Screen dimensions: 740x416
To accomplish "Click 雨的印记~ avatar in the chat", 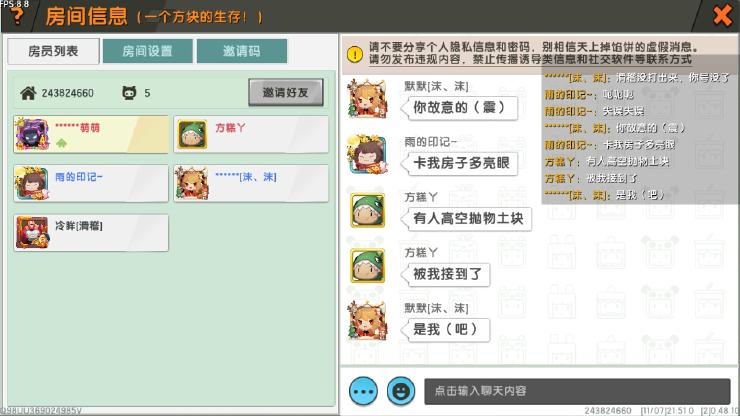I will pos(367,154).
